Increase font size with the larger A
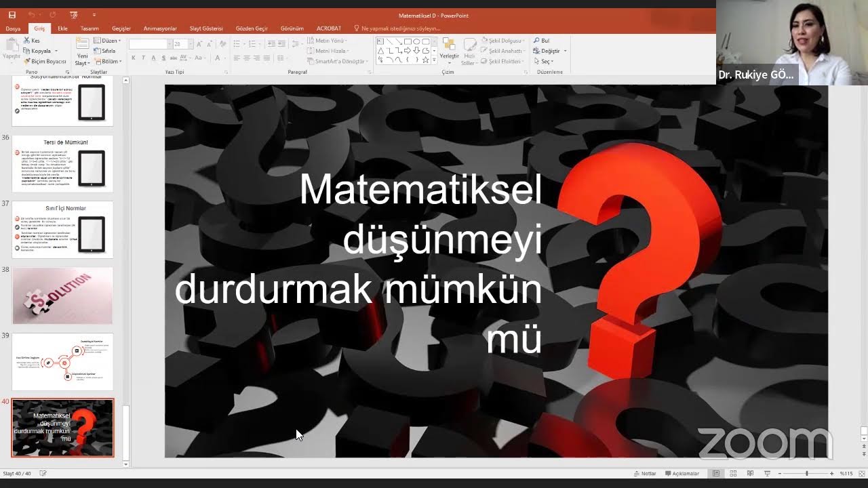 coord(200,44)
